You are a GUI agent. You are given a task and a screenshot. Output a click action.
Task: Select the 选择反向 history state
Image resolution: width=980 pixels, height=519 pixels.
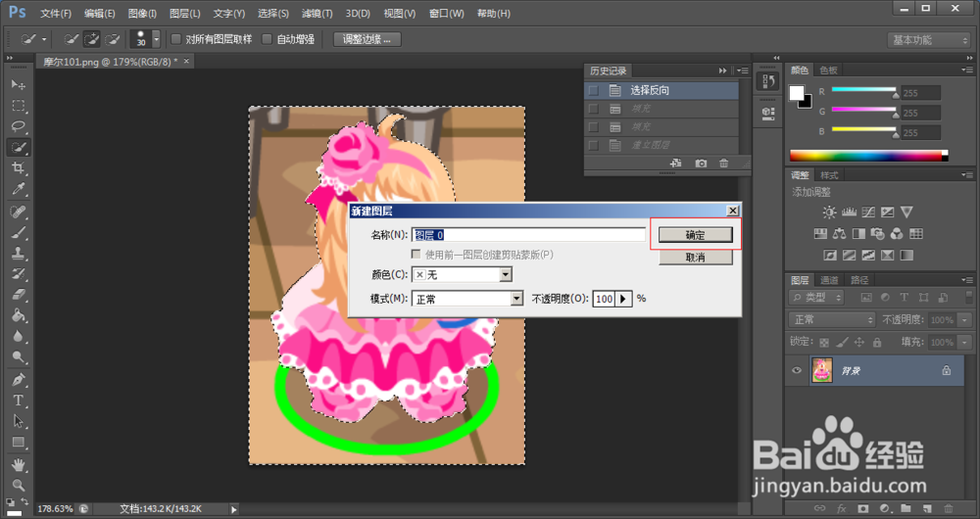click(661, 90)
